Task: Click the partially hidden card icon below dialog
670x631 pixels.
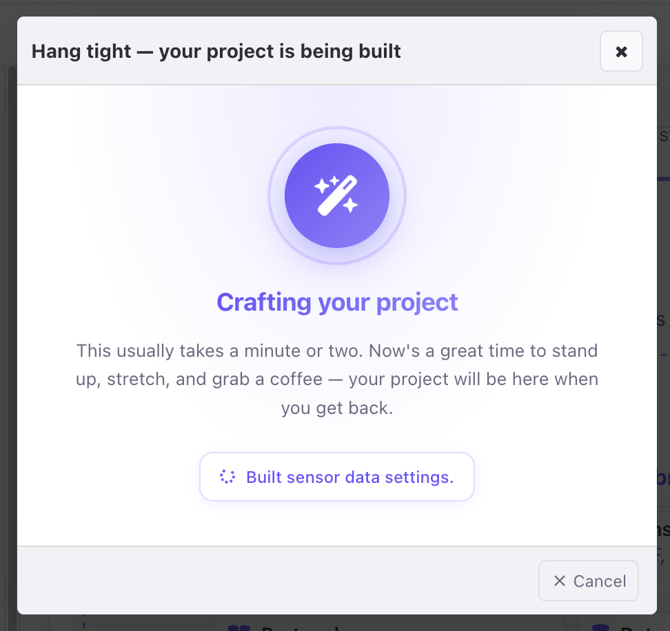Action: point(239,627)
